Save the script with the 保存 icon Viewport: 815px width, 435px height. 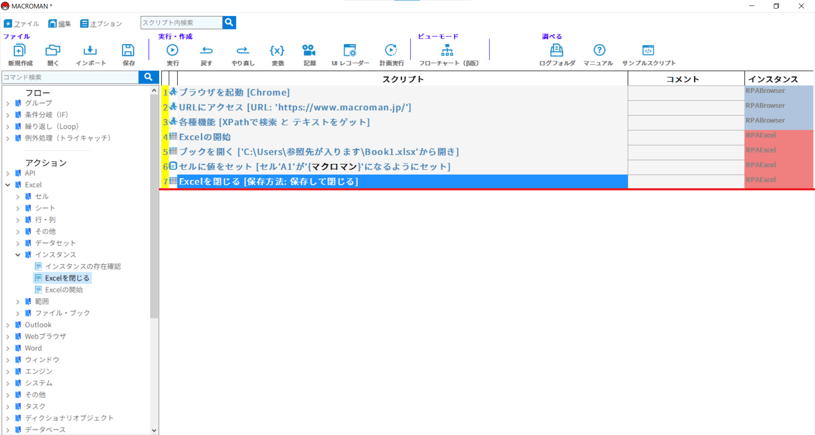(x=128, y=50)
